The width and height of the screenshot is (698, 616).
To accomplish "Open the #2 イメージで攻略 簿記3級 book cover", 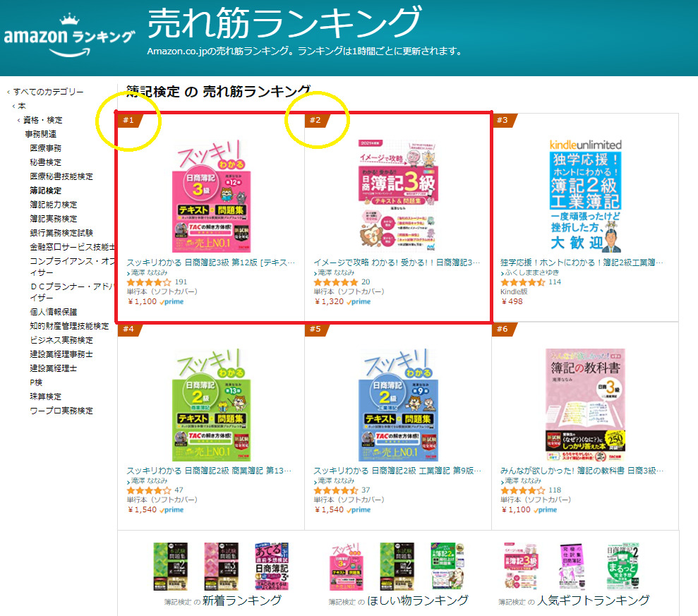I will [x=399, y=196].
